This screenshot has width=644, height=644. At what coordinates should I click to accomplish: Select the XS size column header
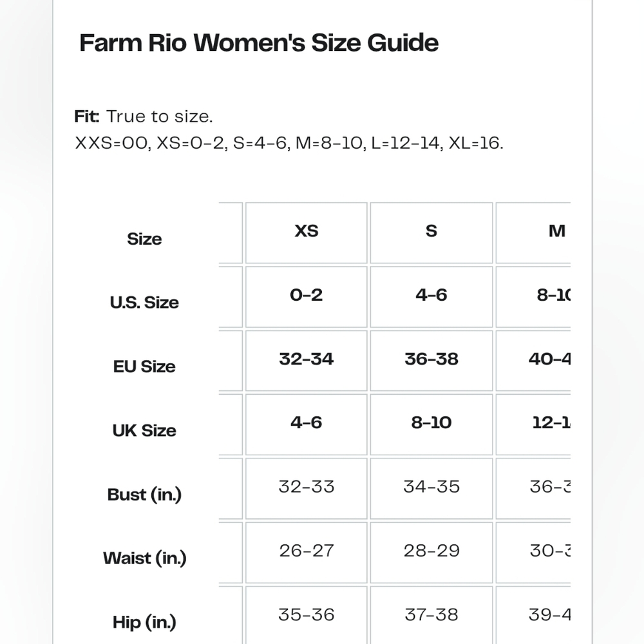(x=307, y=232)
